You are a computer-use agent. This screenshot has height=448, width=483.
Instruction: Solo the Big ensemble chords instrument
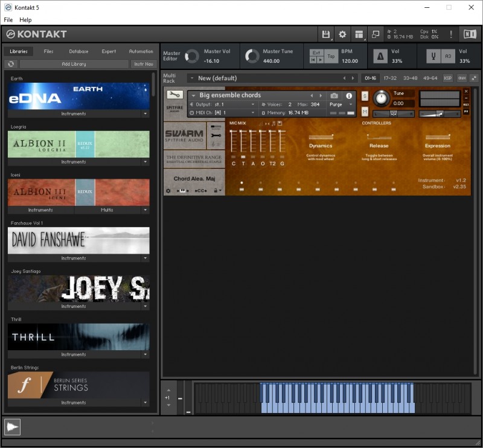coord(365,96)
